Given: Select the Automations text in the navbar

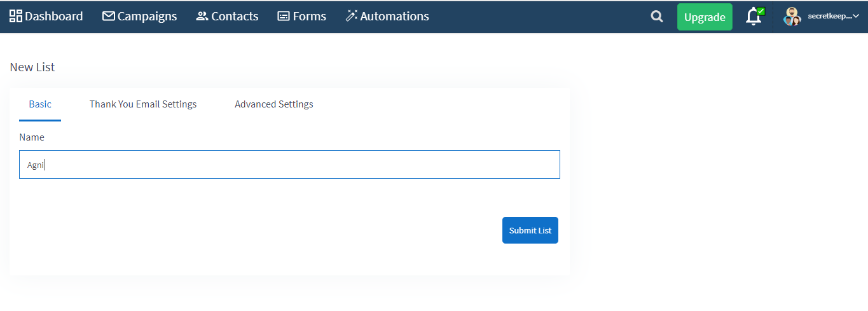Looking at the screenshot, I should pyautogui.click(x=395, y=16).
